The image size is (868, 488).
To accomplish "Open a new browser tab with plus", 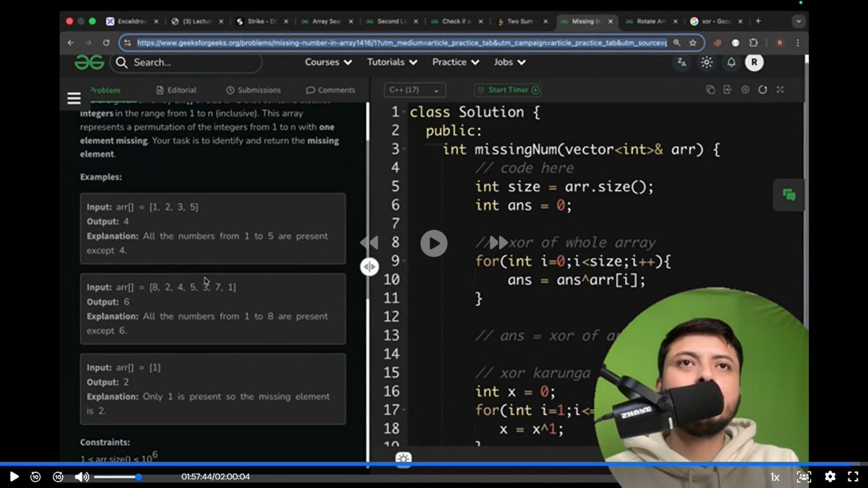I will pos(758,21).
